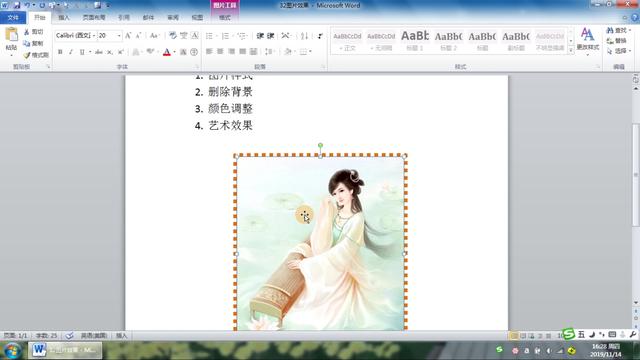Screen dimensions: 640x360
Task: Click the green rotation handle above picture
Action: [x=320, y=145]
